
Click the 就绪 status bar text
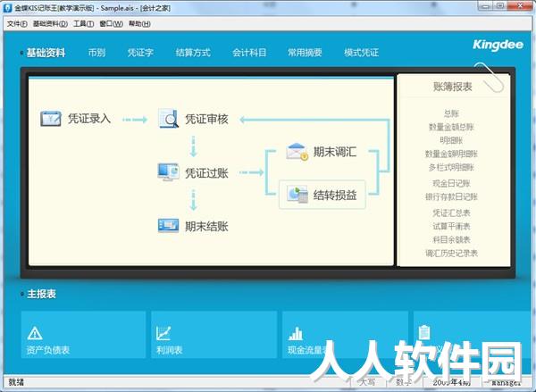click(x=16, y=382)
